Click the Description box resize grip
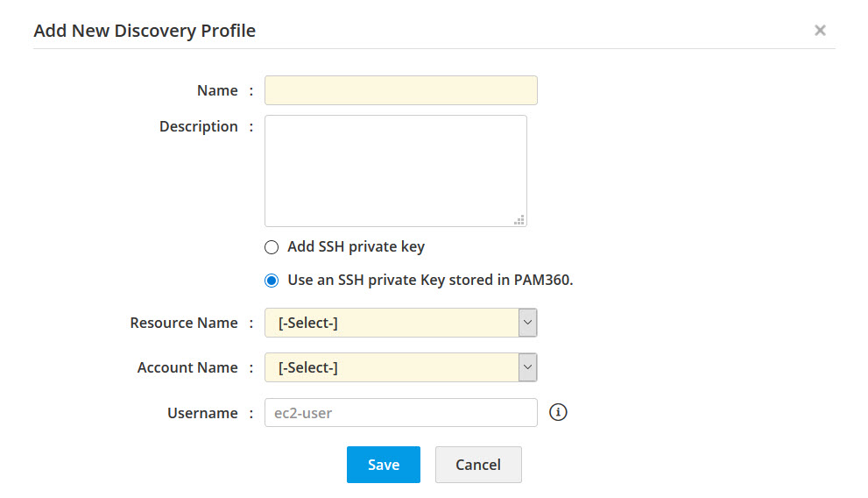 tap(519, 220)
